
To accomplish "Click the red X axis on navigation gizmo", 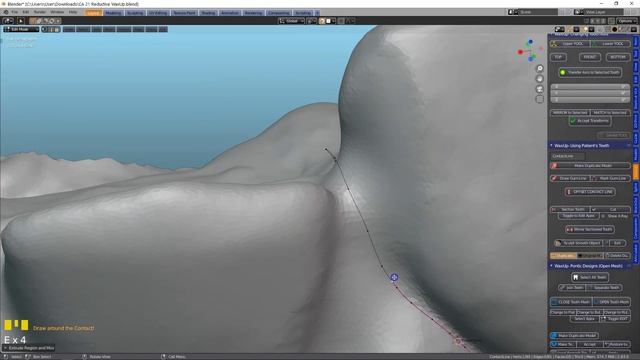I will [520, 52].
